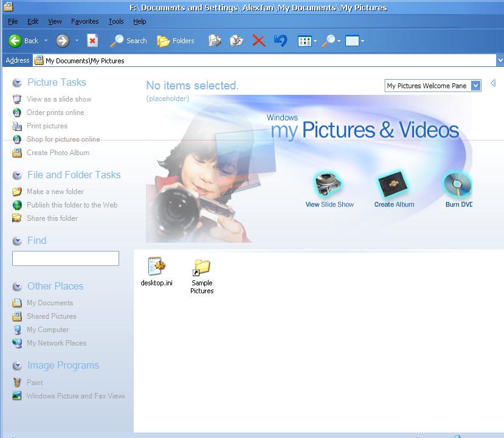Open the Address bar dropdown arrow

point(500,60)
